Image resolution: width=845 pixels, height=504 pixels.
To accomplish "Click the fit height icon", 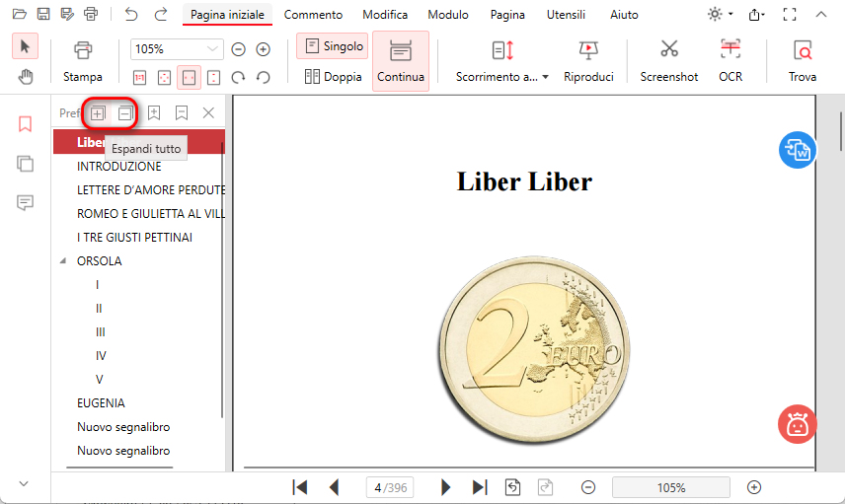I will (x=214, y=78).
